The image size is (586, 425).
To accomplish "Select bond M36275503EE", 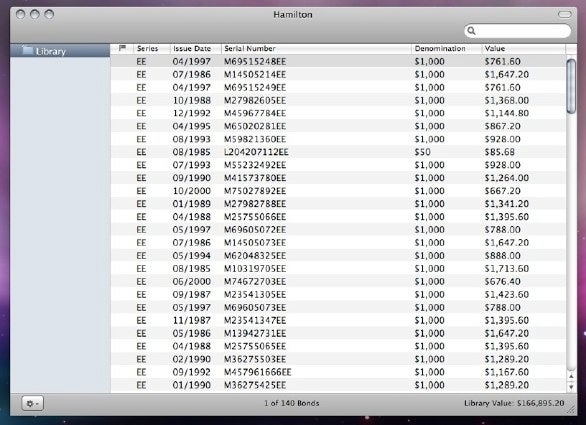I will 338,359.
